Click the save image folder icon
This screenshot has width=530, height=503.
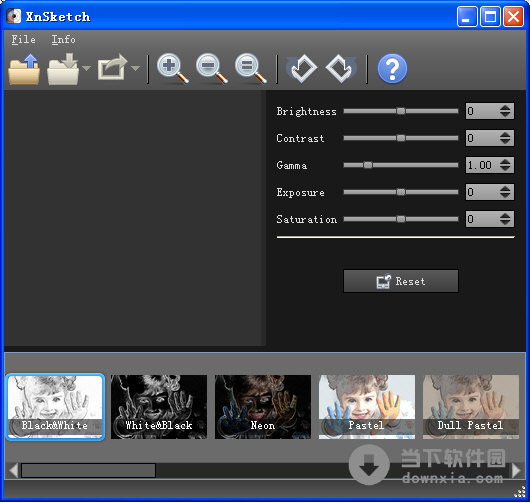coord(63,69)
